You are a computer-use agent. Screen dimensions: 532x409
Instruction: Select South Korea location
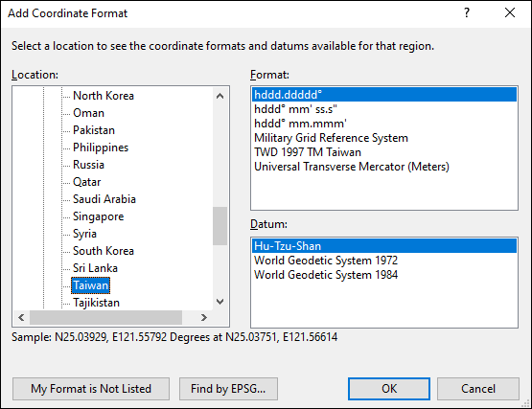pyautogui.click(x=104, y=251)
